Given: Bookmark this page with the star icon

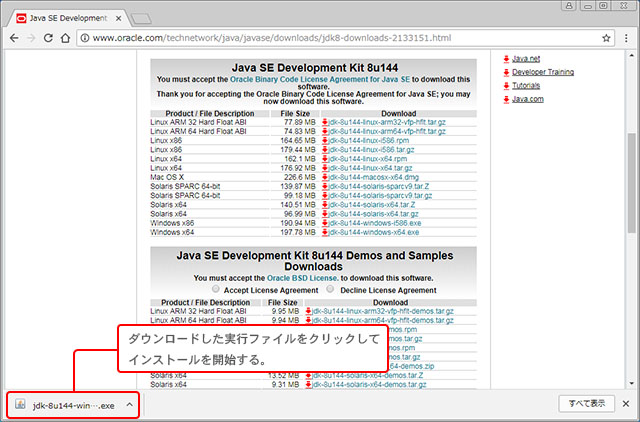Looking at the screenshot, I should tap(606, 38).
